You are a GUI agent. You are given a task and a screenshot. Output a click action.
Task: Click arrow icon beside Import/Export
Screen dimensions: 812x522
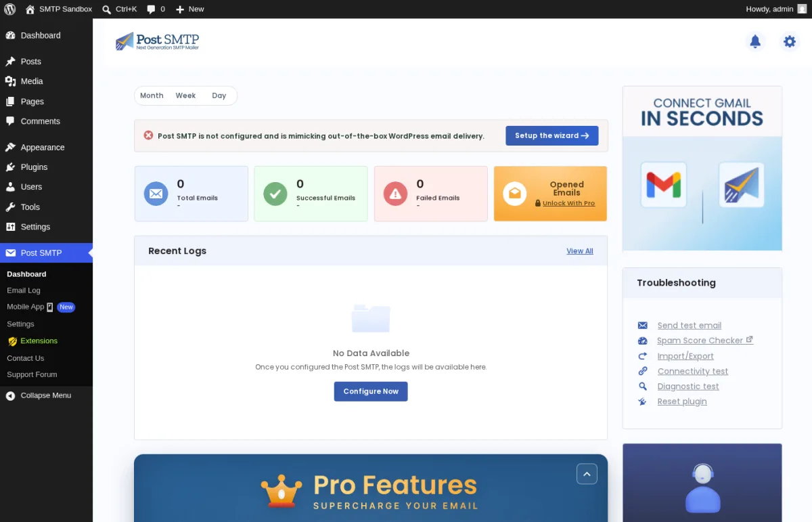[x=643, y=356]
